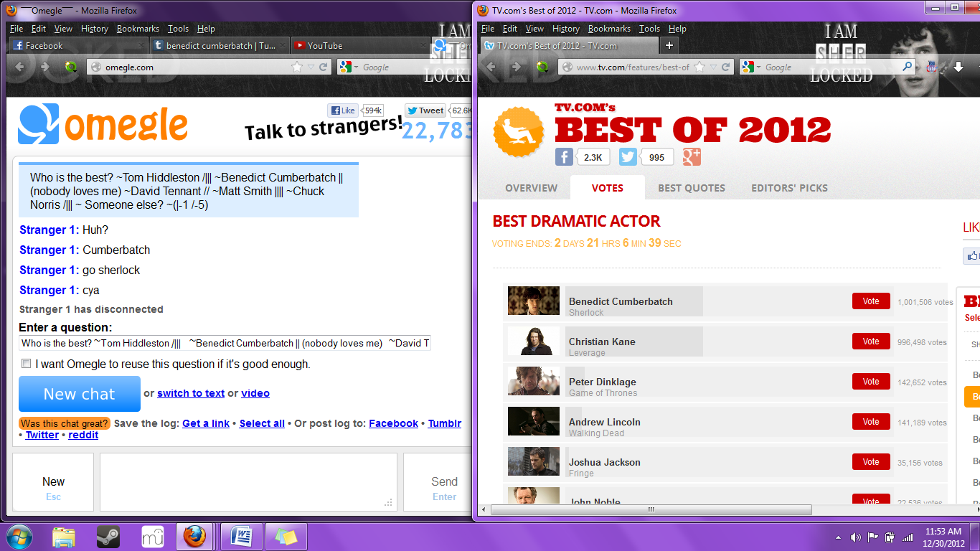980x551 pixels.
Task: Open History menu in Omegle Firefox window
Action: pyautogui.click(x=94, y=29)
